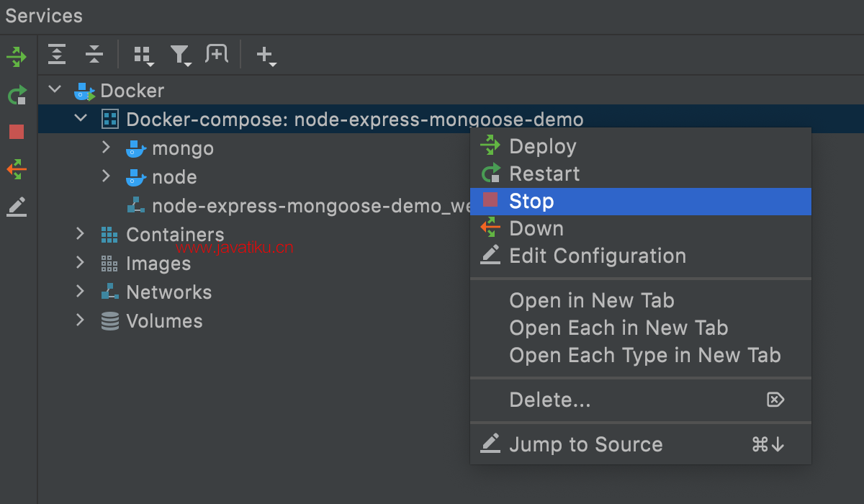Click the Deploy icon in the left sidebar
The width and height of the screenshot is (864, 504).
point(17,57)
